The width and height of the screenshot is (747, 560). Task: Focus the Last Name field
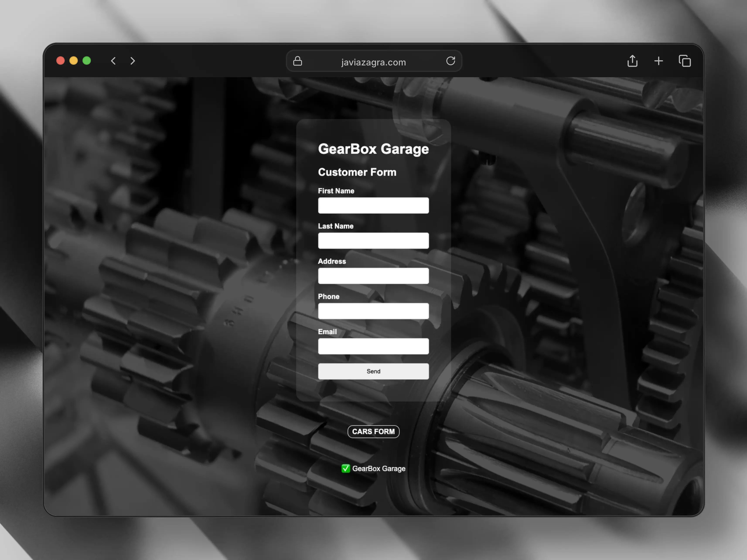click(x=373, y=241)
